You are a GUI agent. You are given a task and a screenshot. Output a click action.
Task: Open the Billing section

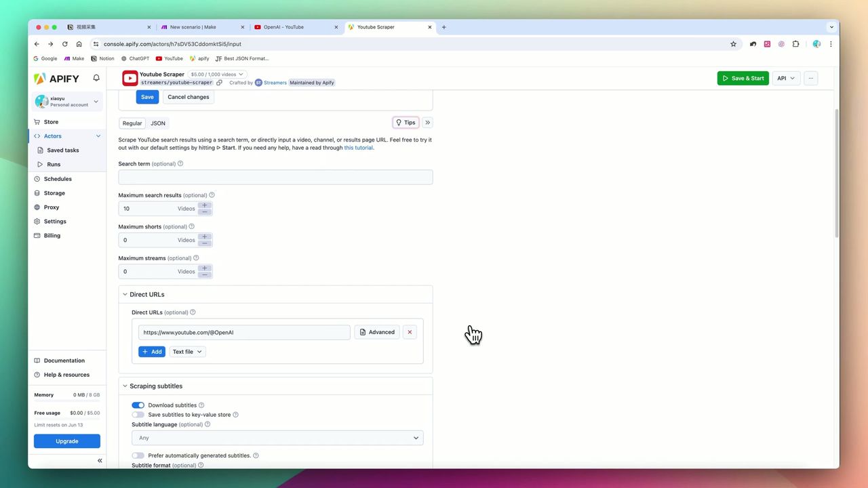[x=52, y=235]
